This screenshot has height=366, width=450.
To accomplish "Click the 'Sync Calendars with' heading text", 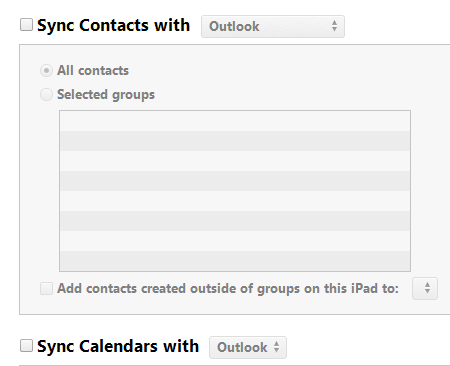I will (x=118, y=346).
